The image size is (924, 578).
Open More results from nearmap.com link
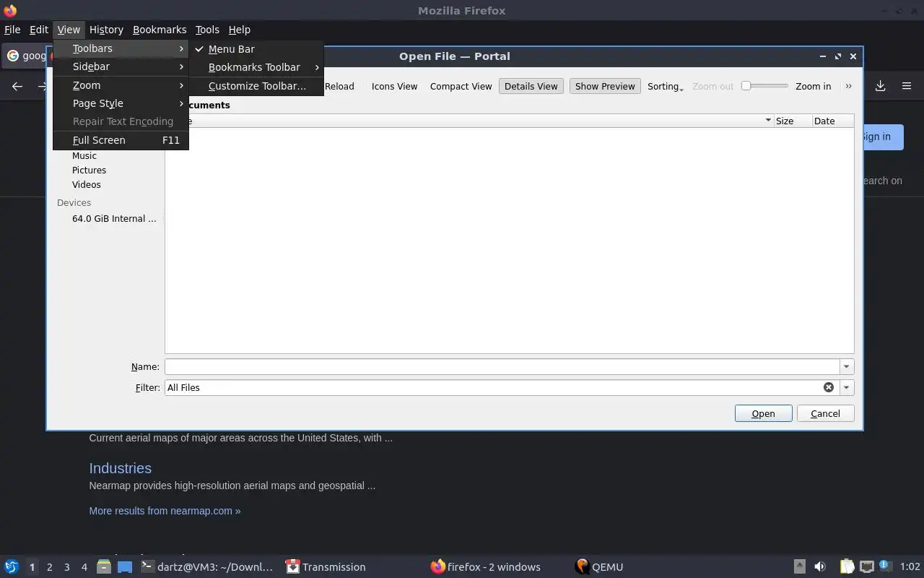(x=165, y=511)
